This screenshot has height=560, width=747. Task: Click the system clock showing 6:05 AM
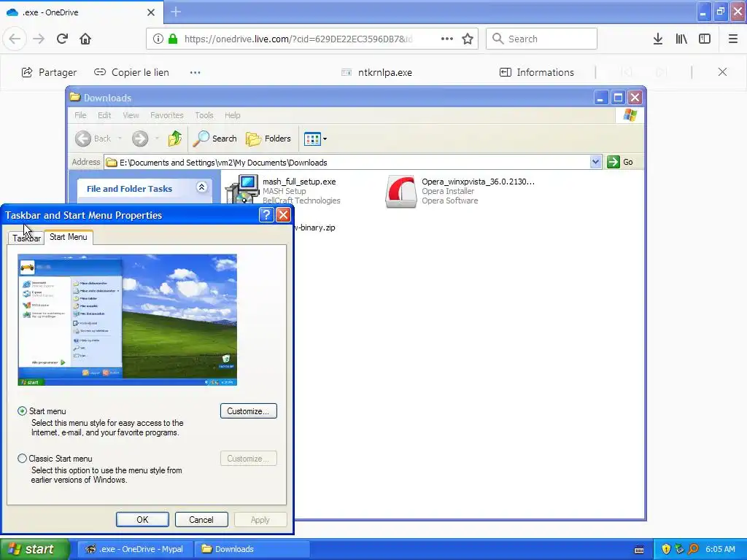(720, 549)
